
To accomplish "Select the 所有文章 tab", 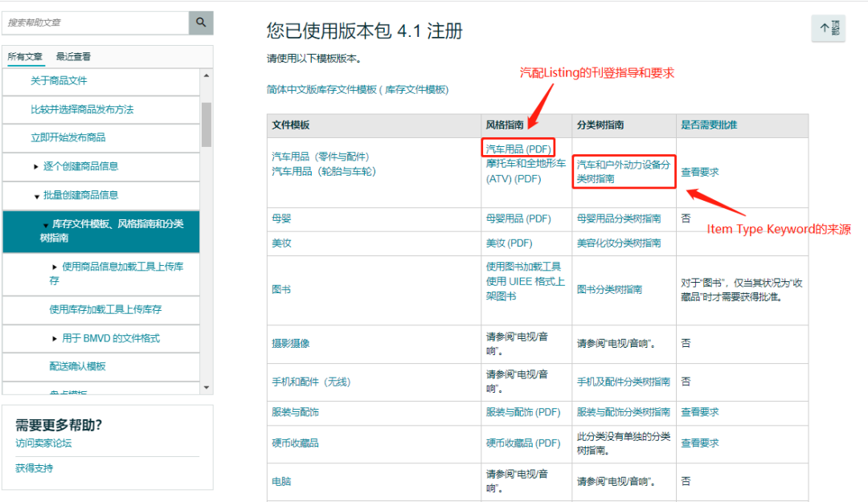I will click(25, 56).
